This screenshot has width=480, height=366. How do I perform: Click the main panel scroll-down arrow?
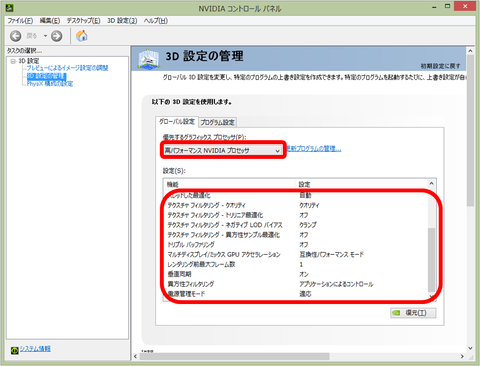470,348
